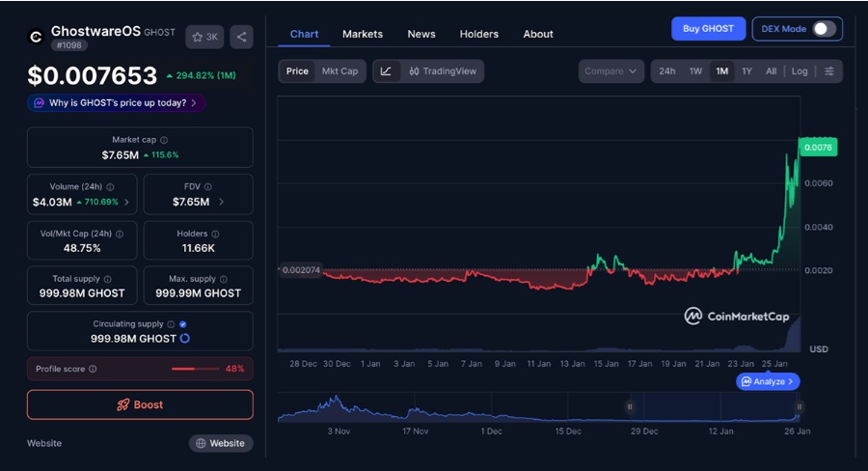The image size is (868, 471).
Task: Click the share icon next to GhostwareOS
Action: pyautogui.click(x=241, y=38)
